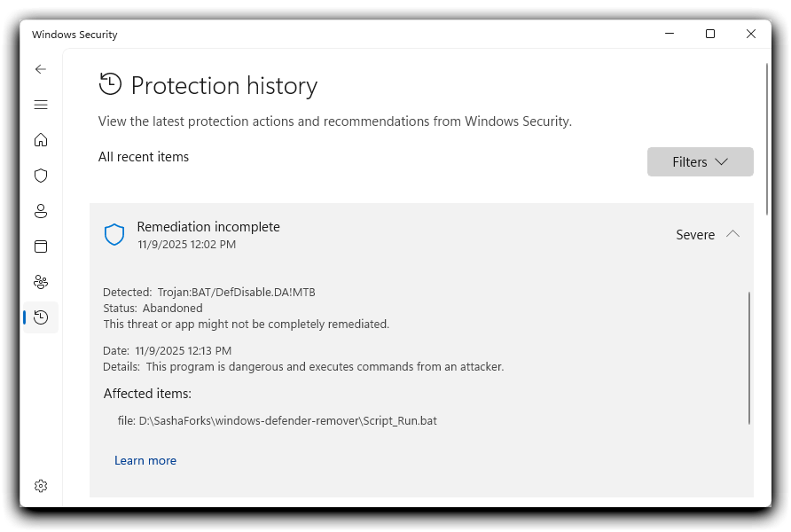Image resolution: width=791 pixels, height=532 pixels.
Task: Click shield icon beside Remediation incomplete
Action: point(114,235)
